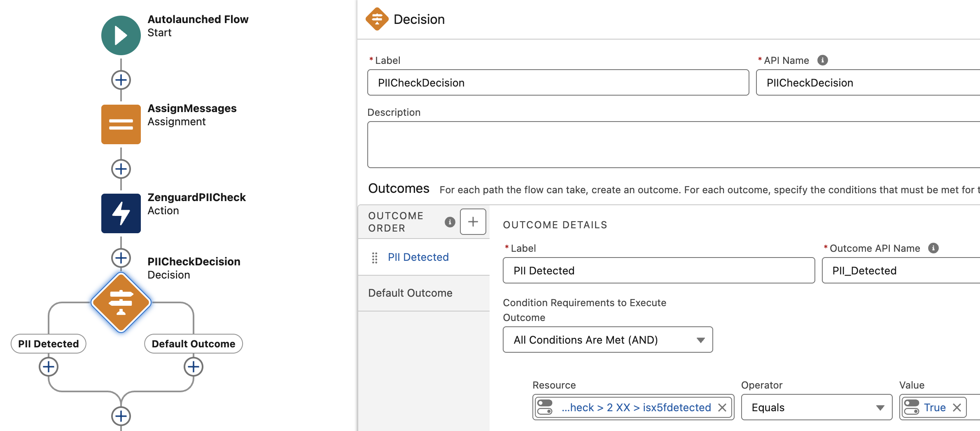Image resolution: width=980 pixels, height=431 pixels.
Task: Add element on PII Detected path
Action: click(x=49, y=367)
